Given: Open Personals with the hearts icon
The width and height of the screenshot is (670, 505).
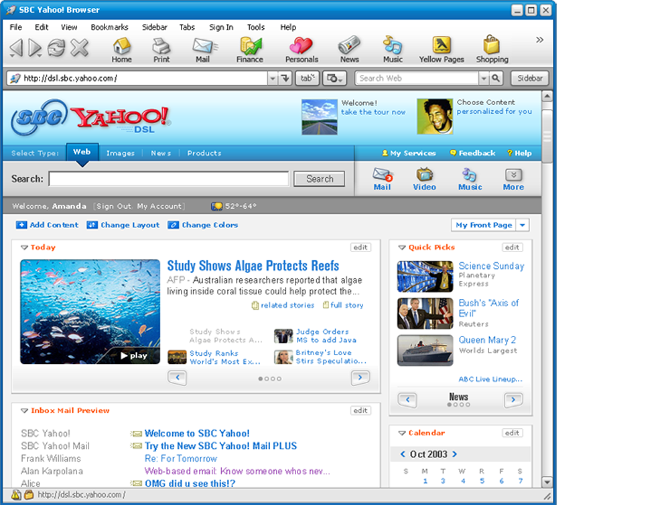Looking at the screenshot, I should [302, 50].
